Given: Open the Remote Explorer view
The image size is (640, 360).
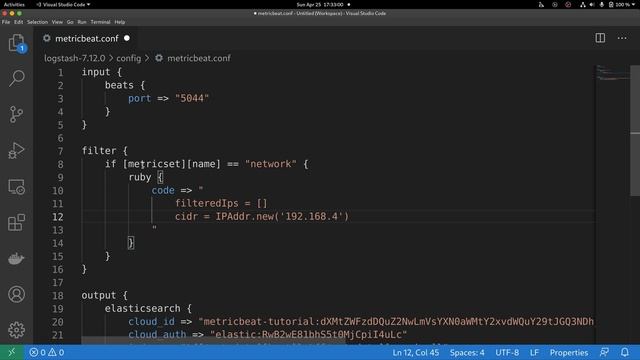Looking at the screenshot, I should 16,187.
